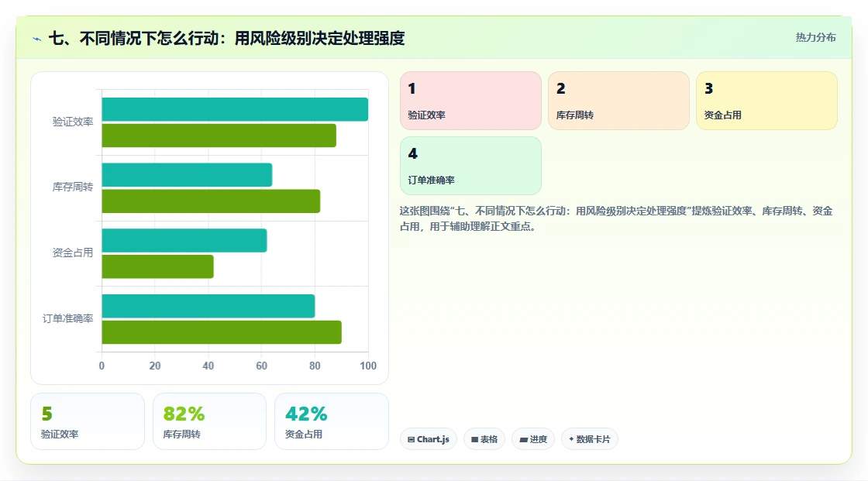Click the 订单准确率 chart axis label
This screenshot has height=481, width=868.
point(67,319)
